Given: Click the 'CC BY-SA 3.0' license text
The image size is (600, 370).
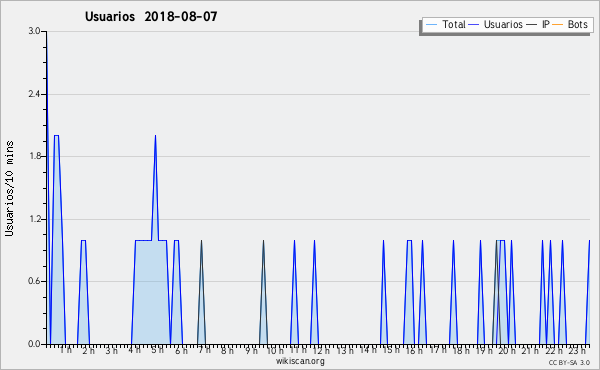Looking at the screenshot, I should (x=569, y=363).
